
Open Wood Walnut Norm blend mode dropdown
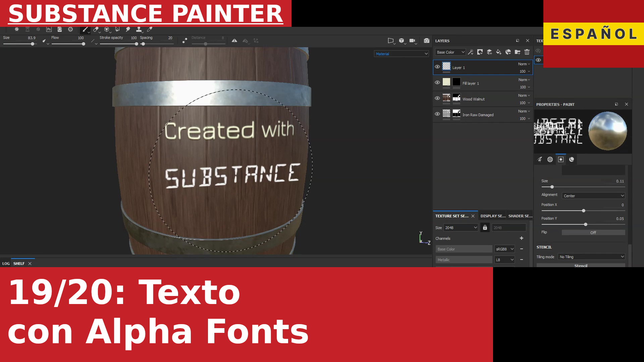click(x=524, y=96)
